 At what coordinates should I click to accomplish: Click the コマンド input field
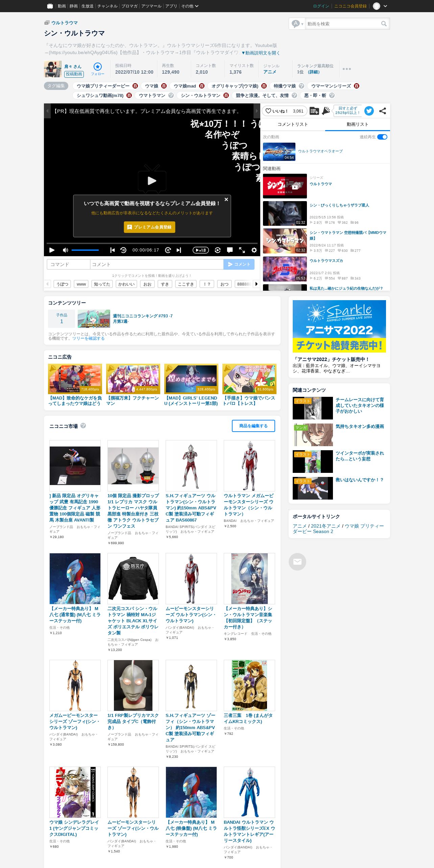[x=69, y=264]
